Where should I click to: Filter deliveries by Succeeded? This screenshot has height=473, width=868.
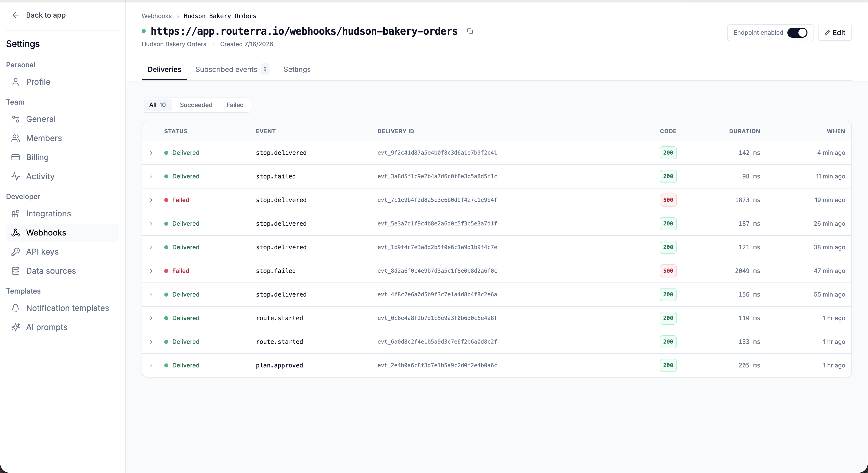196,105
